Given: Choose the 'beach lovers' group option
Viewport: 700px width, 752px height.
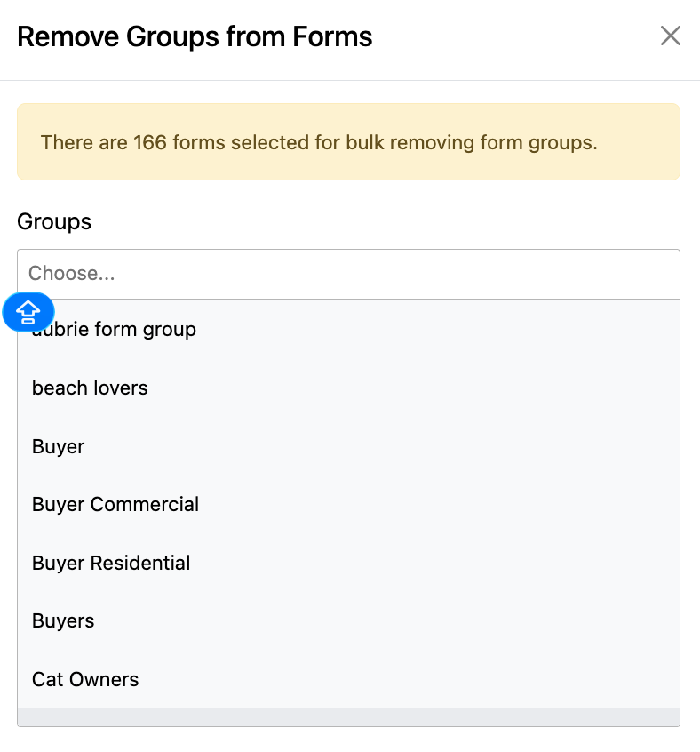Looking at the screenshot, I should pyautogui.click(x=349, y=388).
